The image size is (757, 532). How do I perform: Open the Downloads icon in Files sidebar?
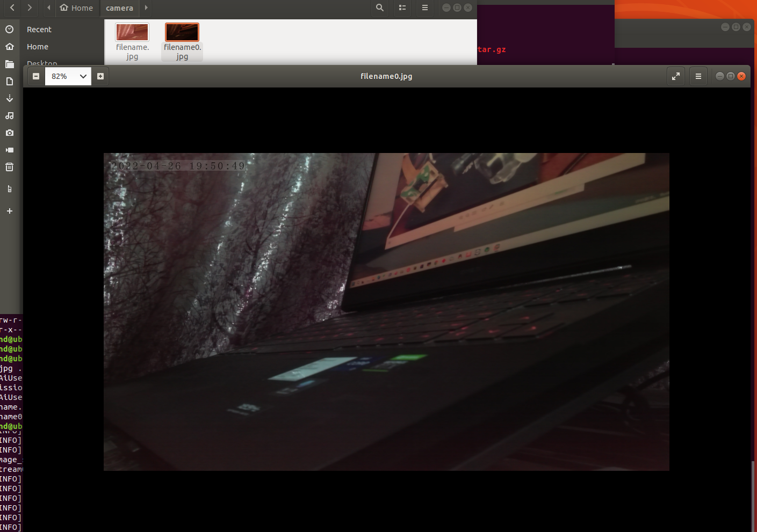(10, 99)
